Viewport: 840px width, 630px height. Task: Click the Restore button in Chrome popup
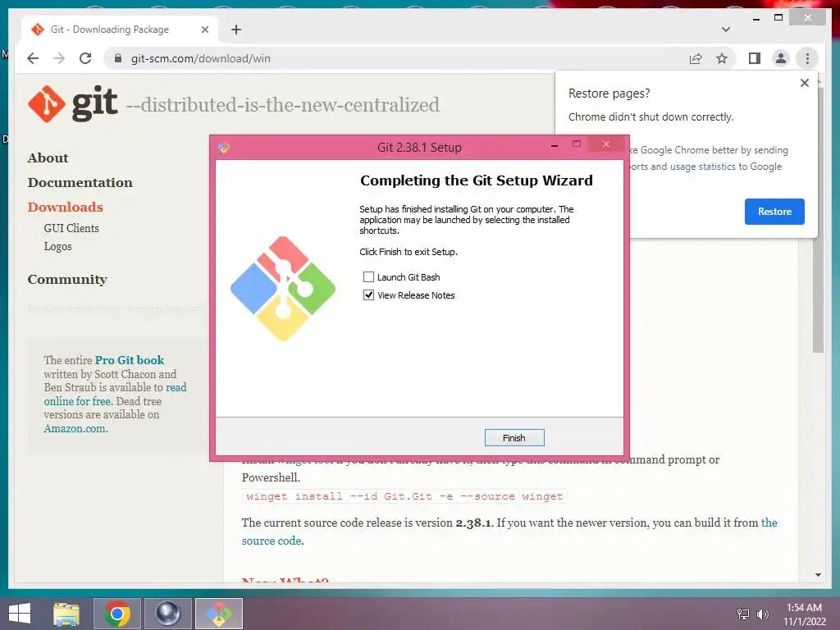pyautogui.click(x=774, y=212)
